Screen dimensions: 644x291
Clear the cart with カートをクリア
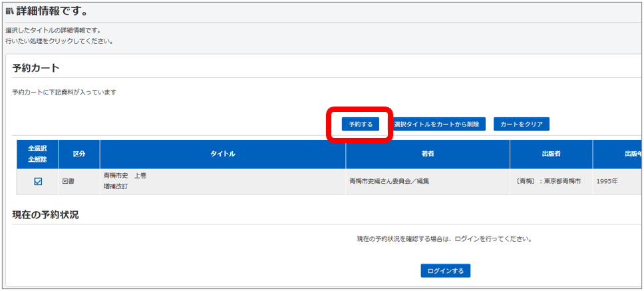[521, 124]
